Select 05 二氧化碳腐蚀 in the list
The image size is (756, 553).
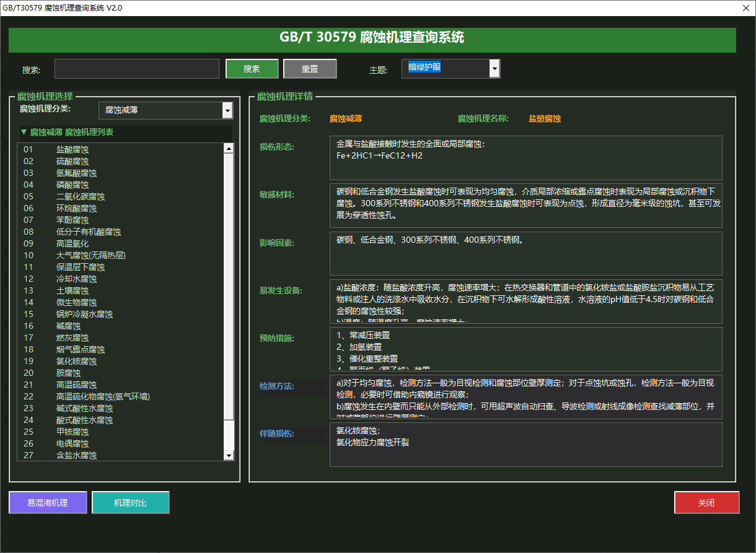[121, 196]
